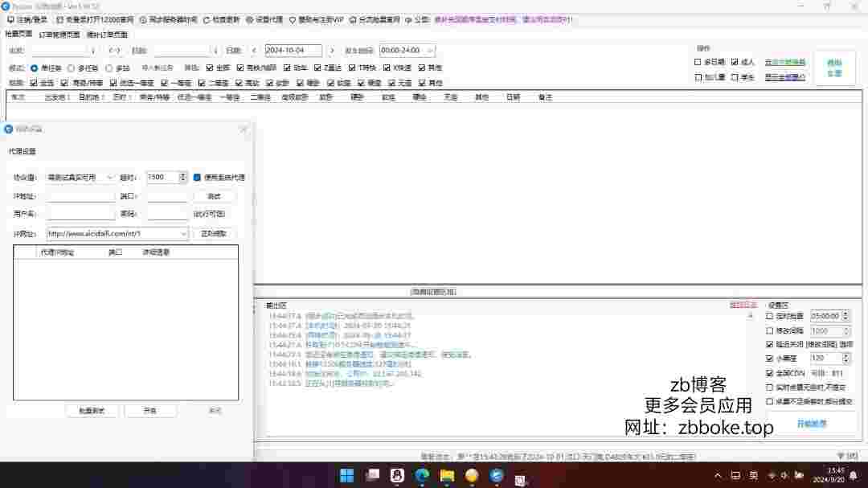This screenshot has width=868, height=488.
Task: Click the 开始抢票 link
Action: pos(812,424)
